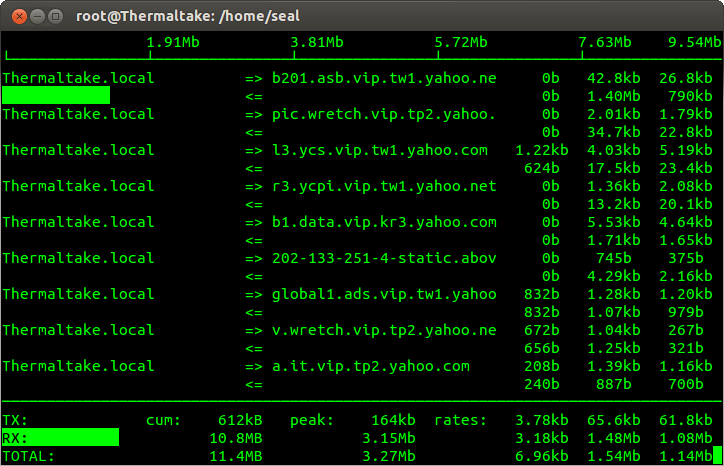Select host a.it.vip.tp2.yahoo.com
Image resolution: width=724 pixels, height=466 pixels.
(371, 366)
